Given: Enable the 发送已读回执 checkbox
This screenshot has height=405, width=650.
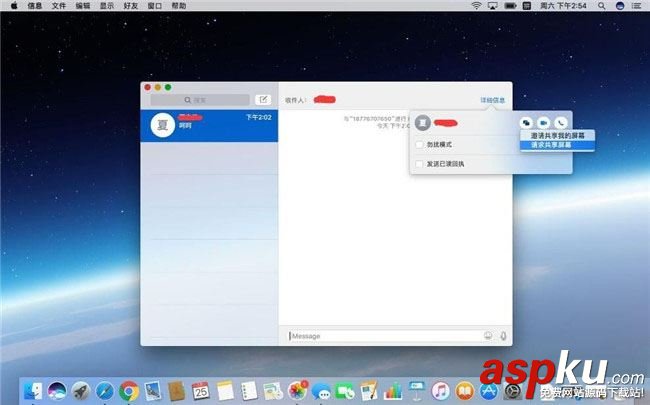Looking at the screenshot, I should coord(419,164).
